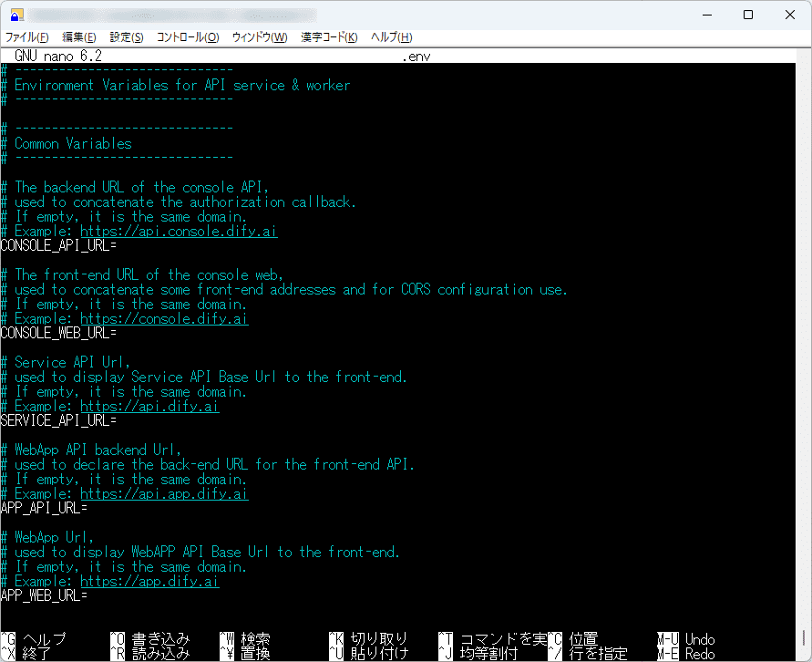Open the link https://api.app.dify.ai
The width and height of the screenshot is (812, 662).
(x=164, y=493)
